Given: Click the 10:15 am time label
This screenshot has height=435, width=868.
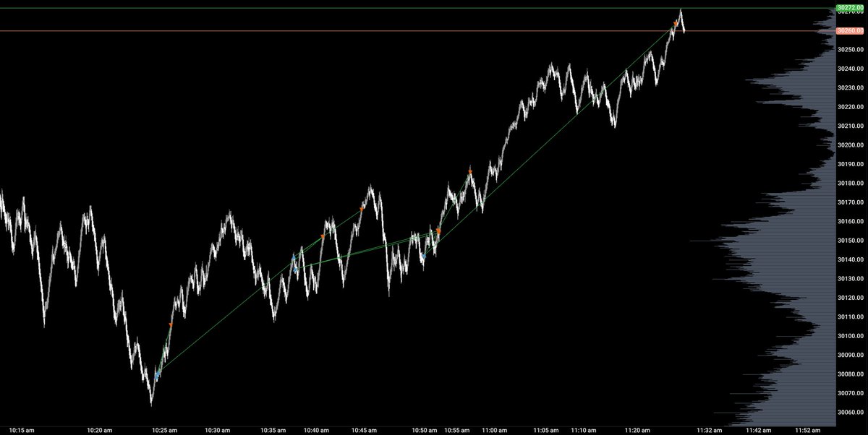Looking at the screenshot, I should point(23,430).
